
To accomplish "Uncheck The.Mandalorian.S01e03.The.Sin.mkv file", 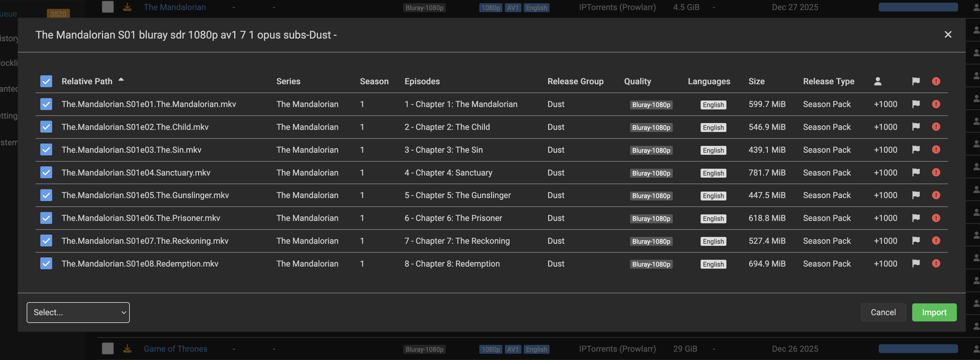I will coord(46,150).
